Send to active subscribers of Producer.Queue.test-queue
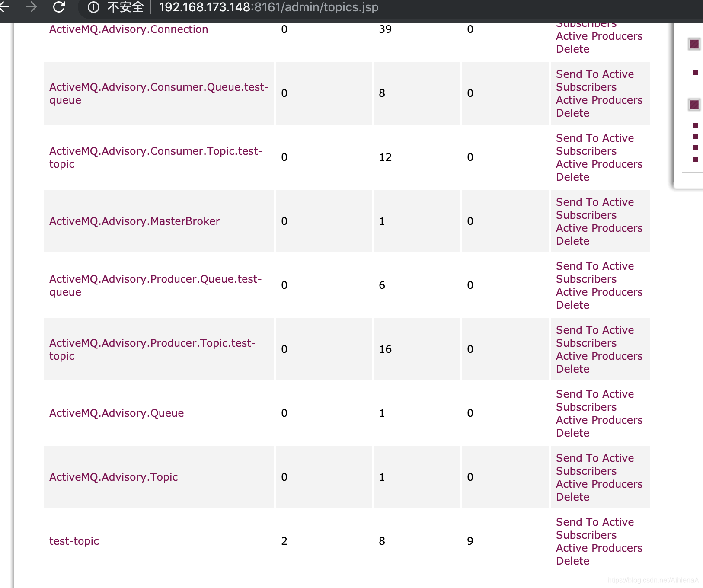 [x=595, y=272]
